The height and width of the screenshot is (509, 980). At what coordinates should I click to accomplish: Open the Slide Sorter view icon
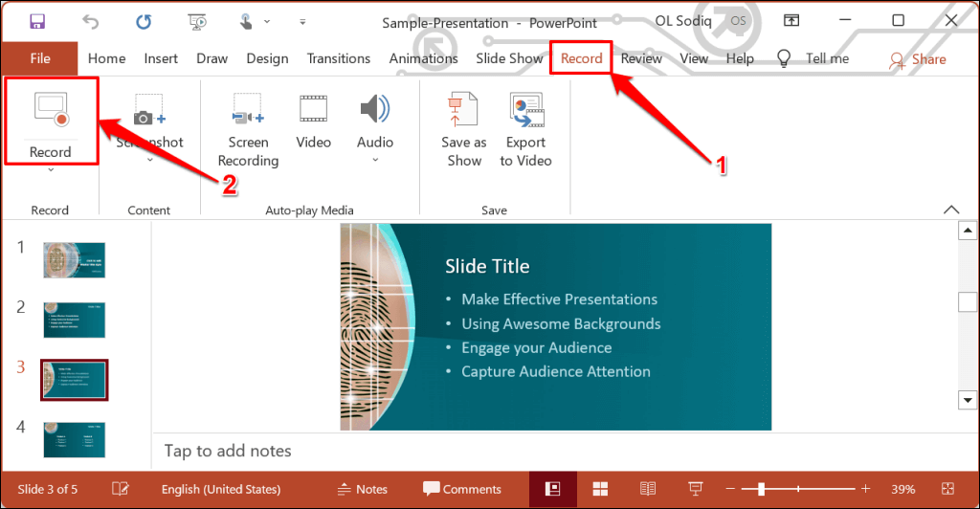tap(600, 489)
